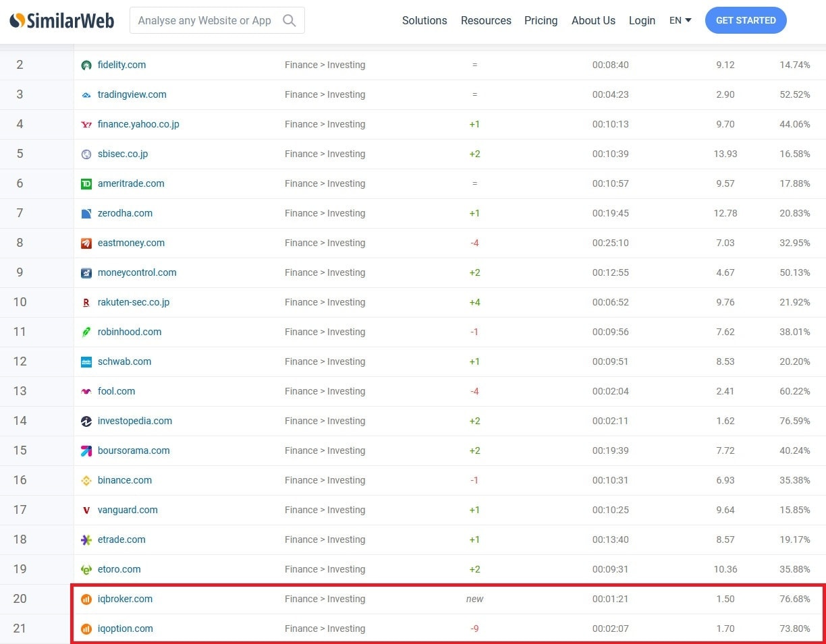Screen dimensions: 826x644
Task: Click pages per visit 9.64 for vanguard.com
Action: (725, 510)
